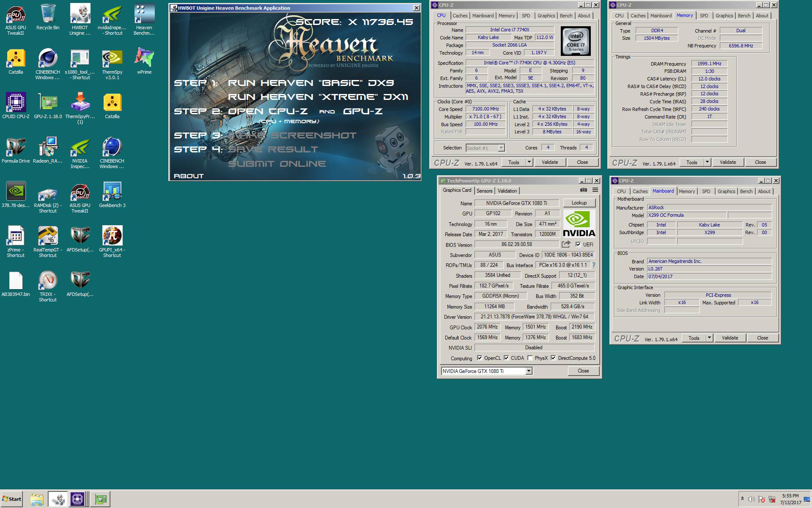The image size is (812, 508).
Task: Open wPrime desktop icon
Action: 144,61
